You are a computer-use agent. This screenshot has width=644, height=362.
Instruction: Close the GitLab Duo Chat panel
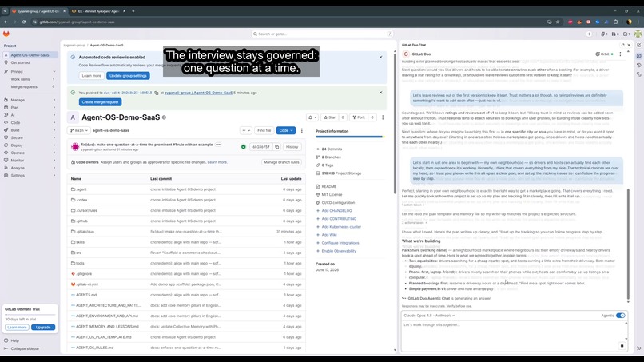(629, 46)
